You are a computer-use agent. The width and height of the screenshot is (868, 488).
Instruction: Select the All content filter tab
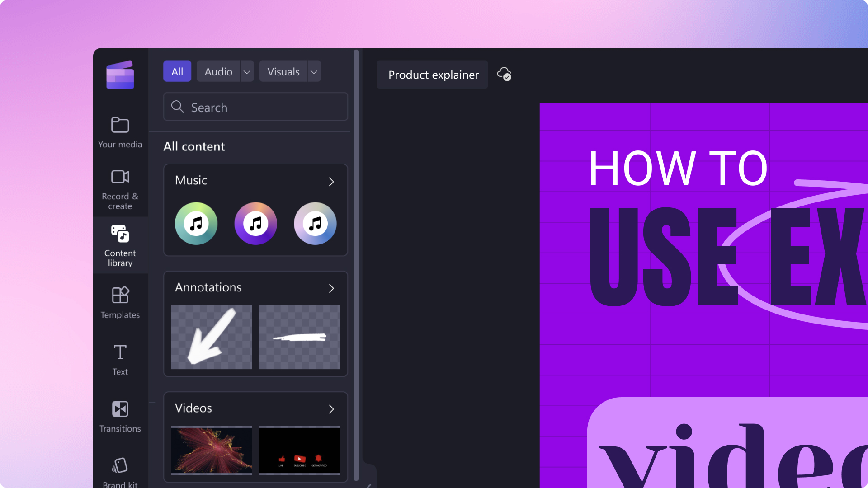177,71
